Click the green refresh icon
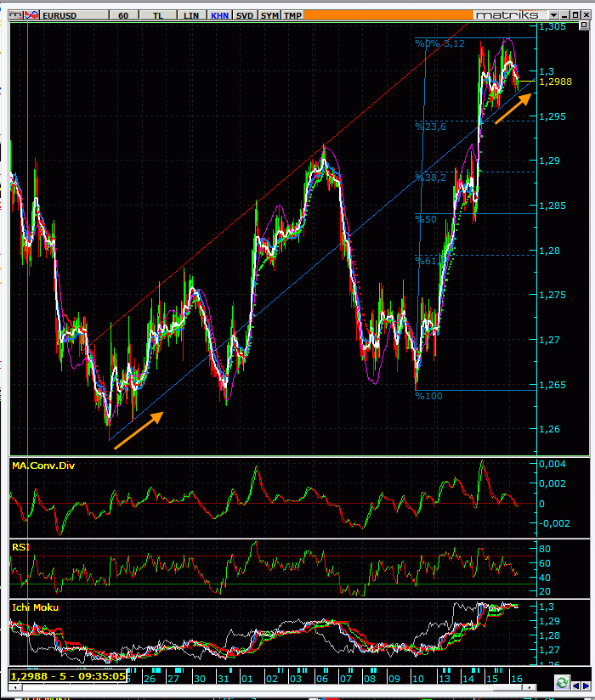The height and width of the screenshot is (700, 595). point(561,682)
